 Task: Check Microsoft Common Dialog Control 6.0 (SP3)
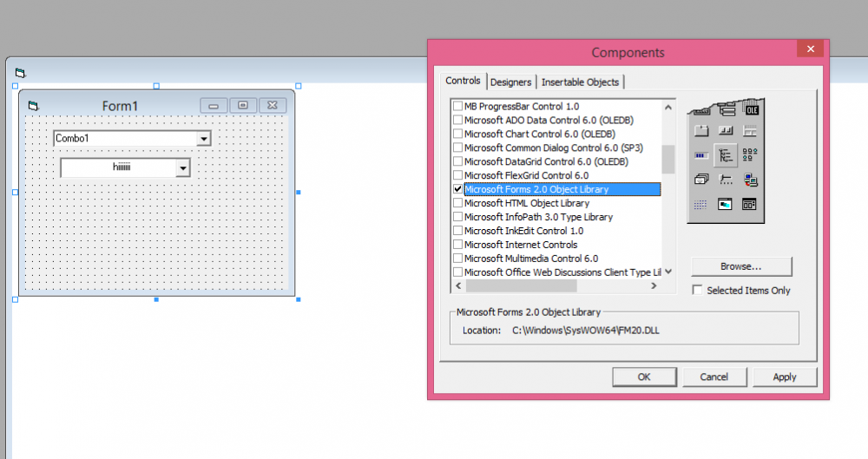(x=457, y=148)
